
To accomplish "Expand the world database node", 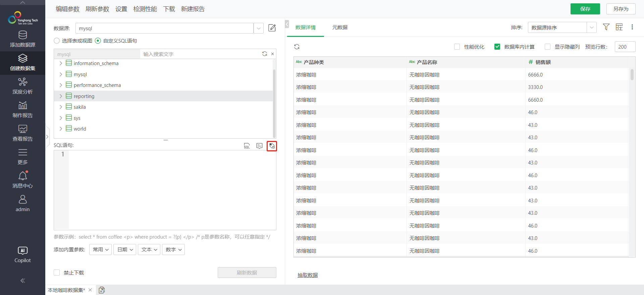I will (61, 129).
